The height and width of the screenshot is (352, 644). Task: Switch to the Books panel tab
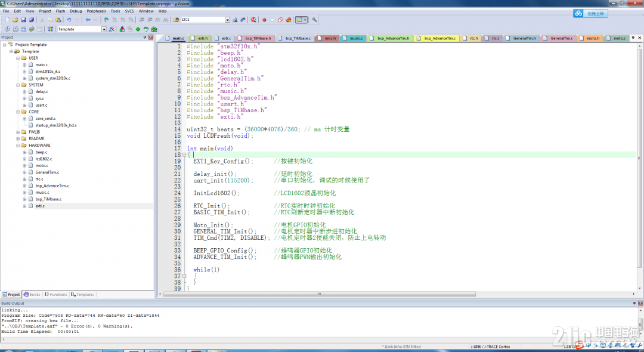(32, 295)
